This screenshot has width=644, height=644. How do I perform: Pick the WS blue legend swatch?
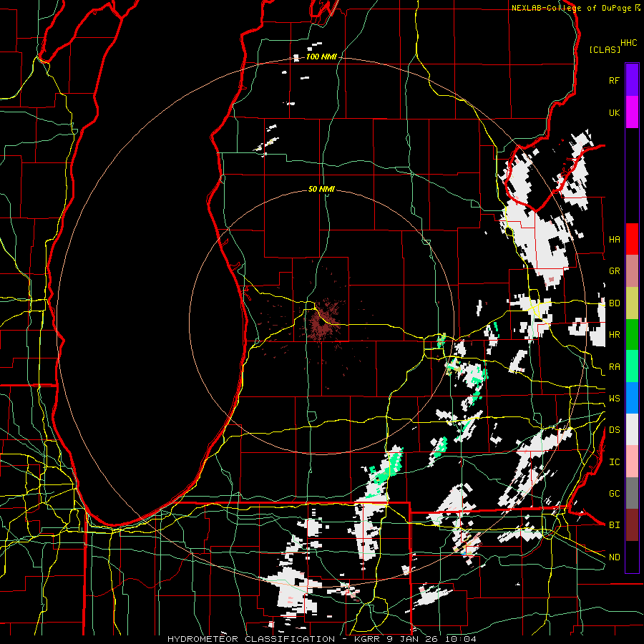(x=632, y=398)
